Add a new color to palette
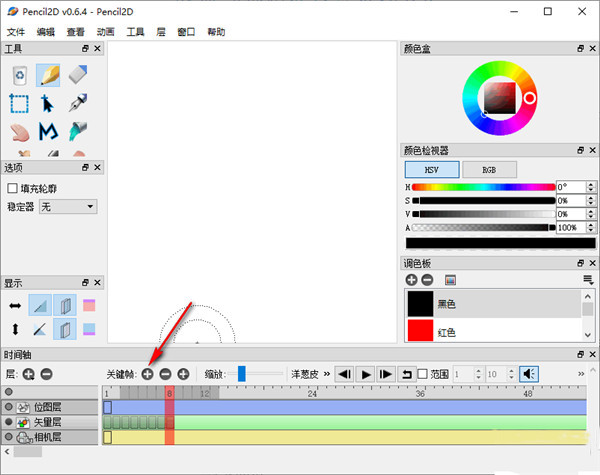The width and height of the screenshot is (600, 475). [x=411, y=280]
